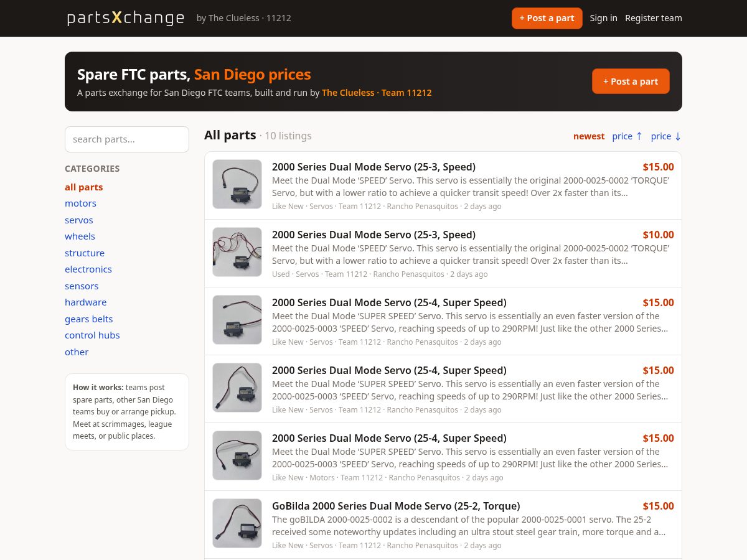747x560 pixels.
Task: Click the All parts heading
Action: point(230,135)
